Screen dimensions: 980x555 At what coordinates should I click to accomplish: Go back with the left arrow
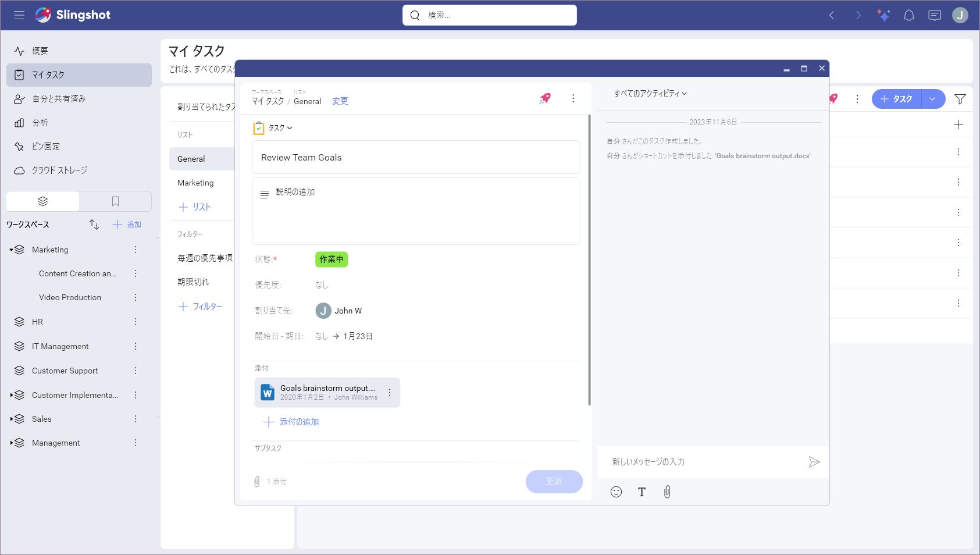point(832,15)
